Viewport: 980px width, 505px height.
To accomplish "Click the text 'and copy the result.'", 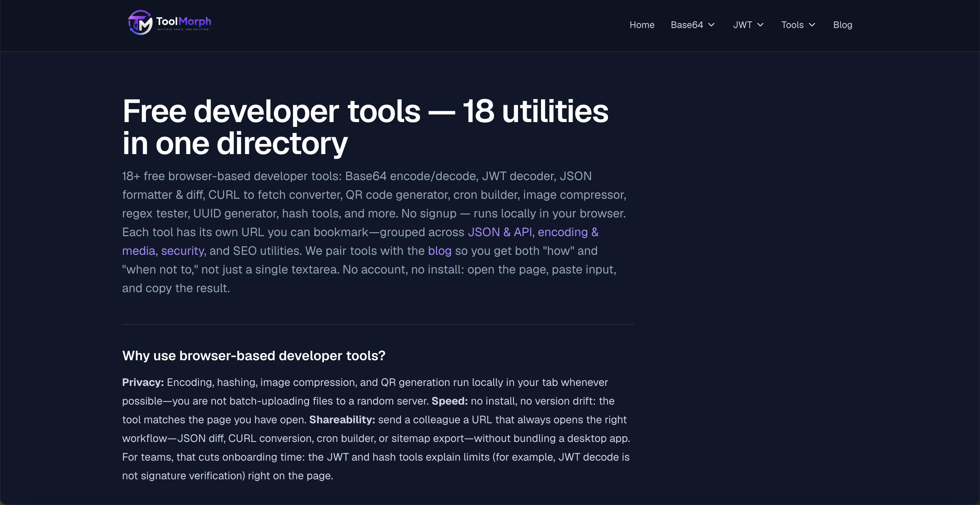I will [x=176, y=288].
